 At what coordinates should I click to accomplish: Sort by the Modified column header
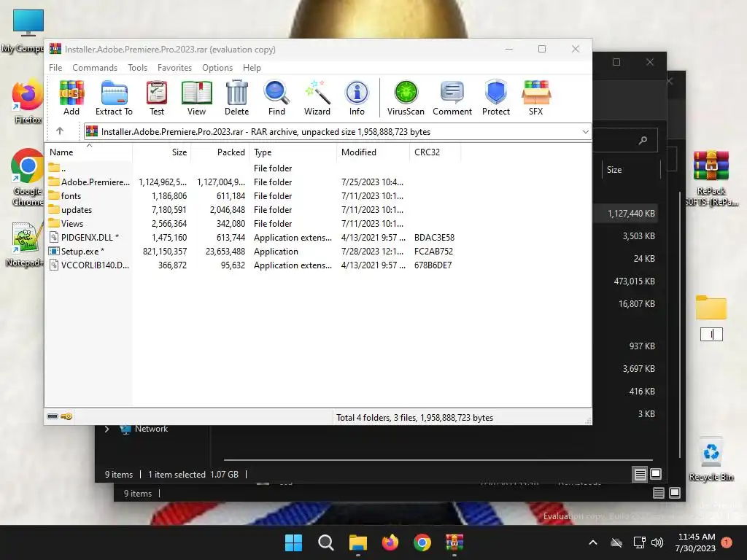(x=373, y=152)
